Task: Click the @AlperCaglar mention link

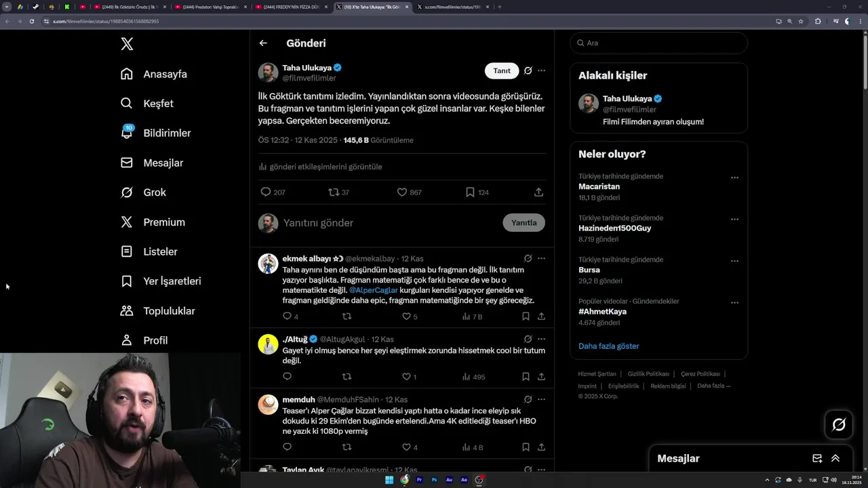Action: coord(374,290)
